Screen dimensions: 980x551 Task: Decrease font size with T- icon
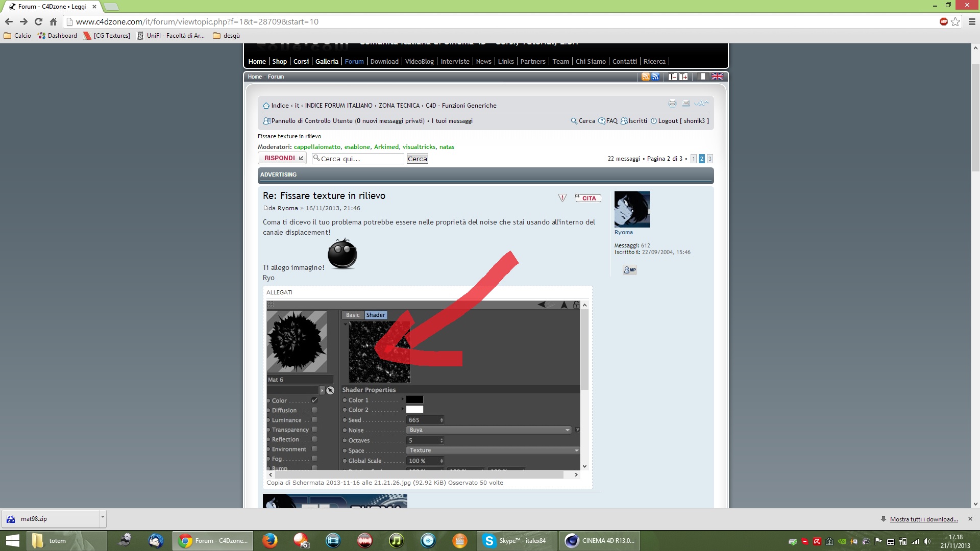672,77
